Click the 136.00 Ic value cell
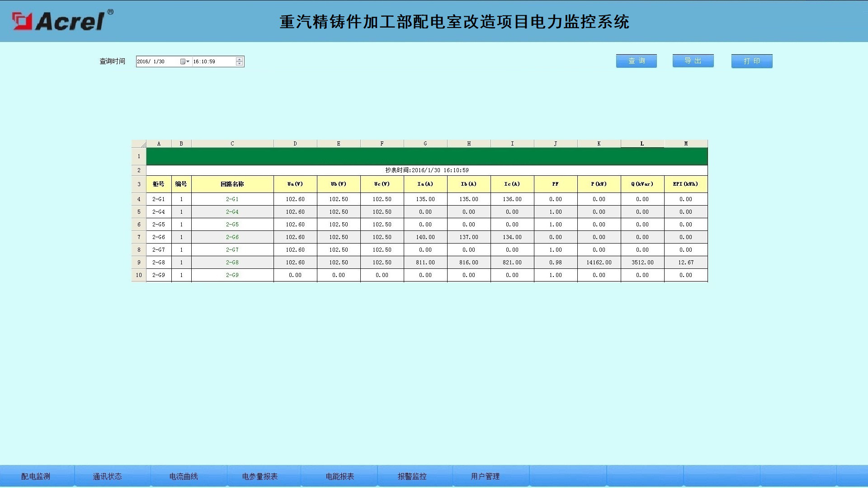The height and width of the screenshot is (488, 868). (x=512, y=199)
